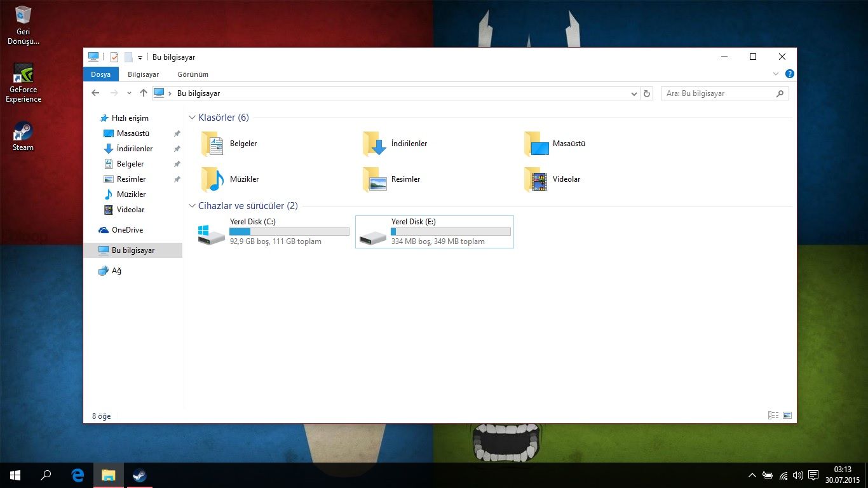The width and height of the screenshot is (868, 488).
Task: Select OneDrive in the navigation pane
Action: pyautogui.click(x=127, y=230)
